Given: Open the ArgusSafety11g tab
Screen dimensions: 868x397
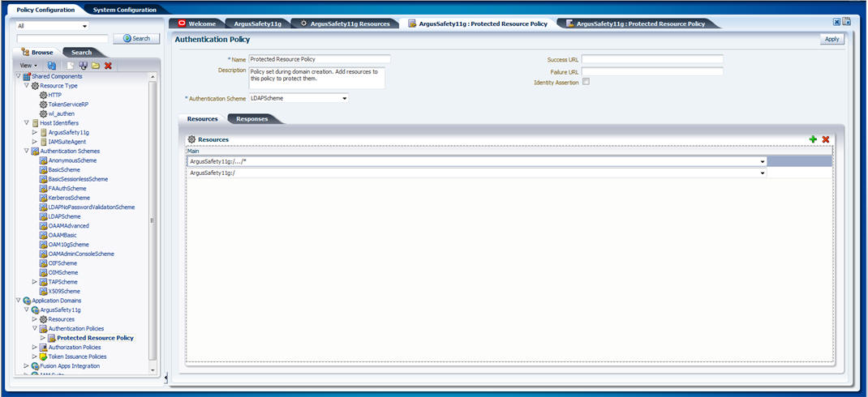Looking at the screenshot, I should (x=257, y=23).
